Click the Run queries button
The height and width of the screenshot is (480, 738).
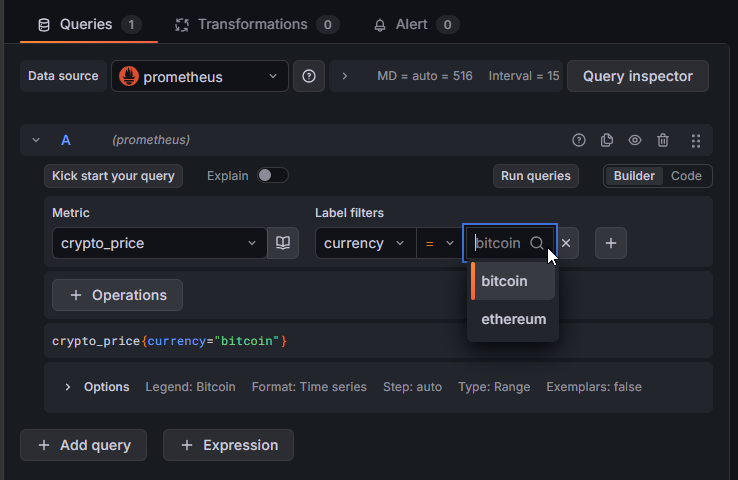pos(536,176)
